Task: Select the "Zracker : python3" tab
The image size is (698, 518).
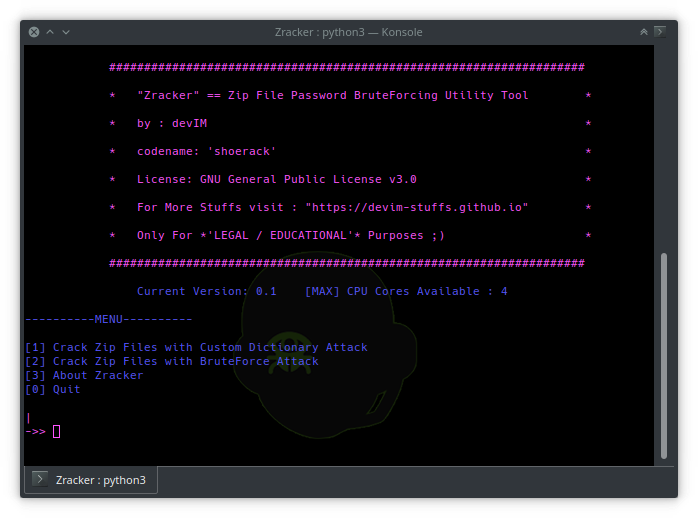Action: point(99,480)
